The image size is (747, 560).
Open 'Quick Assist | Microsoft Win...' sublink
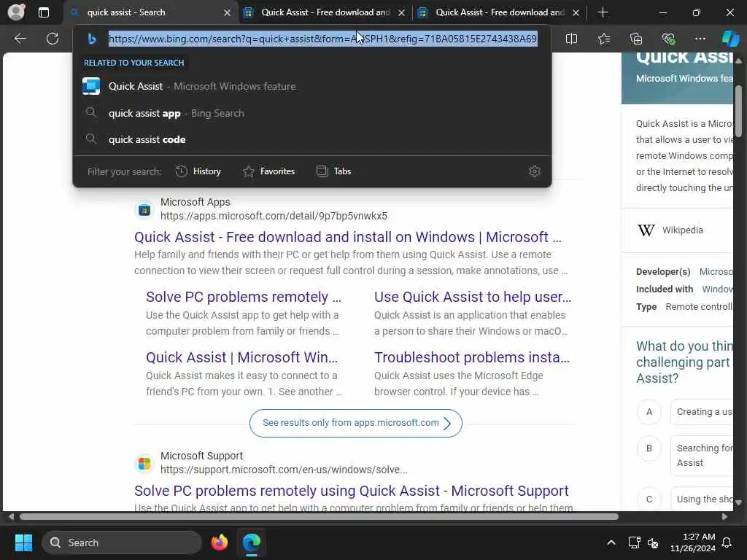pyautogui.click(x=241, y=357)
